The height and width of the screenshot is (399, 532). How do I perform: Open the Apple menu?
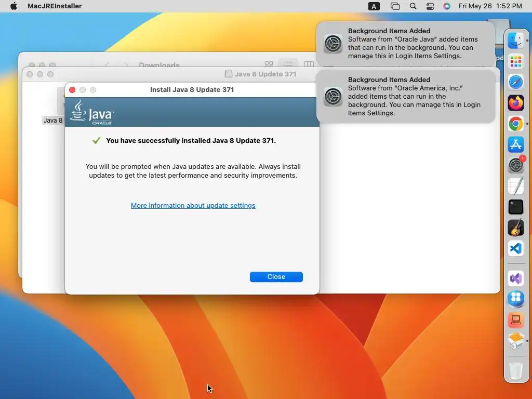[14, 6]
